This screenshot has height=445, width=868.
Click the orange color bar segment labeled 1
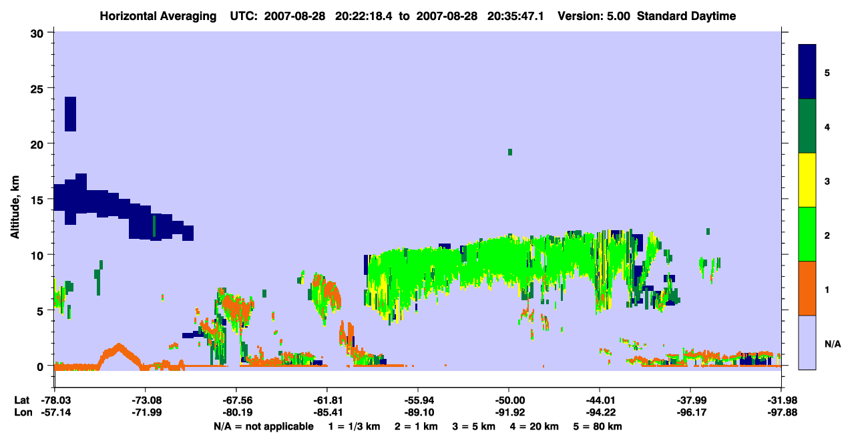pos(807,288)
